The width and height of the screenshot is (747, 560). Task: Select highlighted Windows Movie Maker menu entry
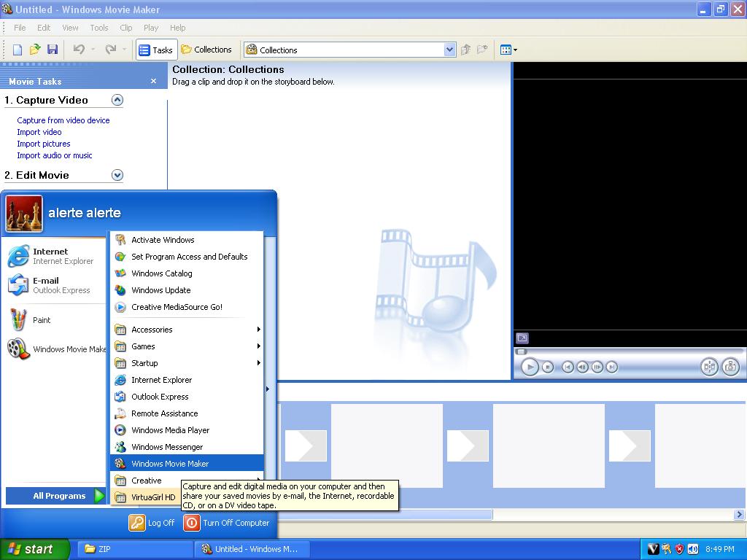[187, 464]
